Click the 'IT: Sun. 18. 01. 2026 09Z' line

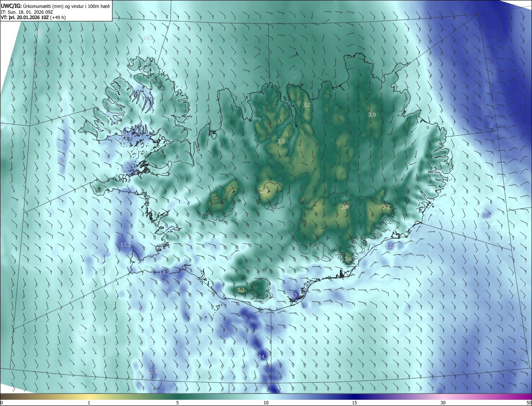tap(27, 12)
